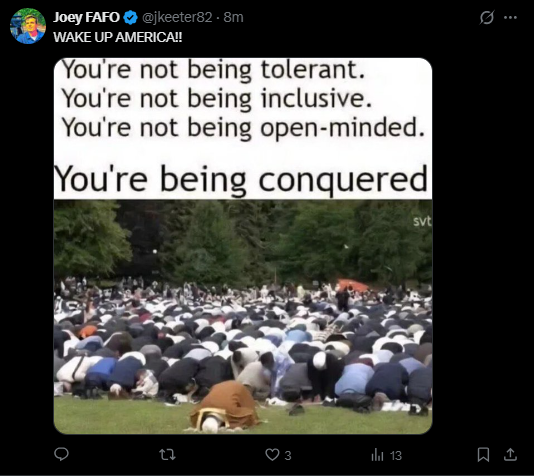Toggle the like heart icon
This screenshot has width=534, height=476.
pos(272,455)
